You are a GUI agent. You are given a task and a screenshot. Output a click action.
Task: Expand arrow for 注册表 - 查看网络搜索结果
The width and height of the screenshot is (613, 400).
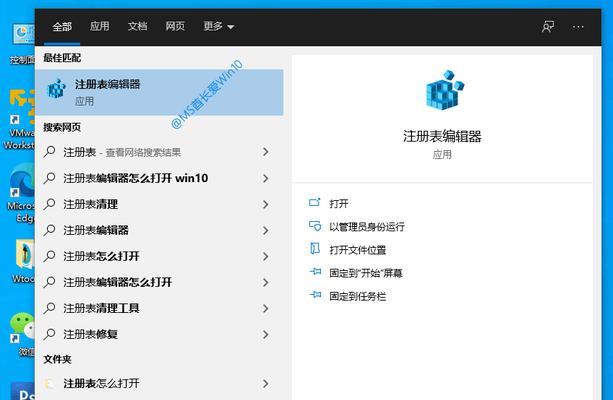265,152
